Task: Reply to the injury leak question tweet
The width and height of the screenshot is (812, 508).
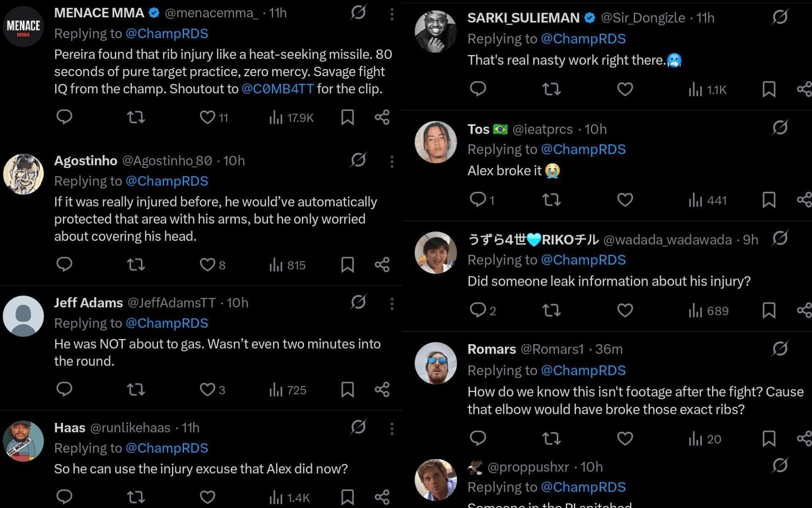Action: [x=478, y=310]
